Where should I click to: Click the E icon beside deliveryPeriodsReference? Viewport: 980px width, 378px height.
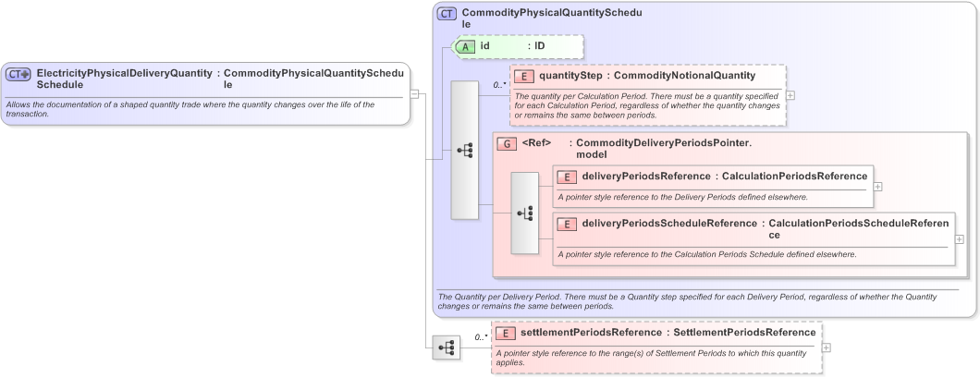point(567,177)
